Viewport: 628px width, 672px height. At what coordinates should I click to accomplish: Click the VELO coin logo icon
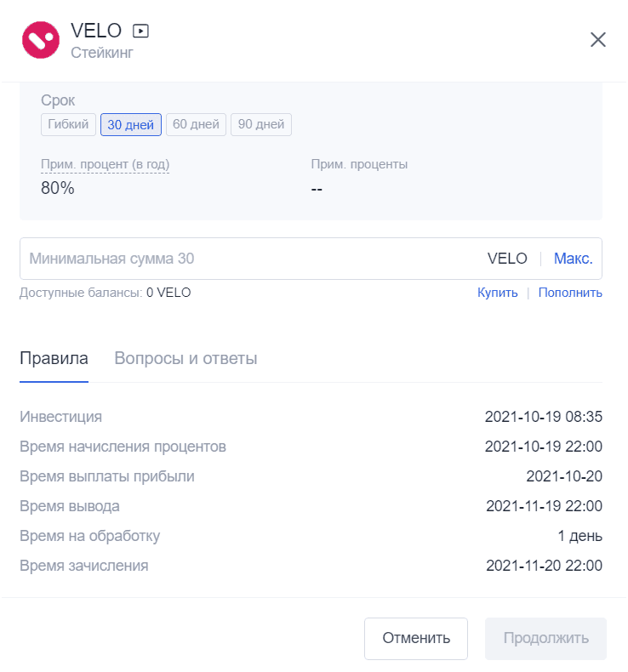click(x=41, y=40)
